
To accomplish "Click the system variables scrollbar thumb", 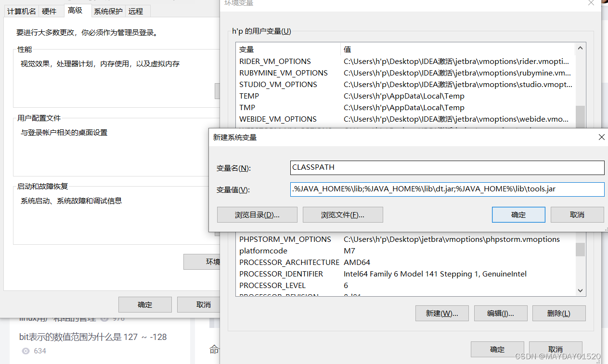I will pyautogui.click(x=580, y=250).
